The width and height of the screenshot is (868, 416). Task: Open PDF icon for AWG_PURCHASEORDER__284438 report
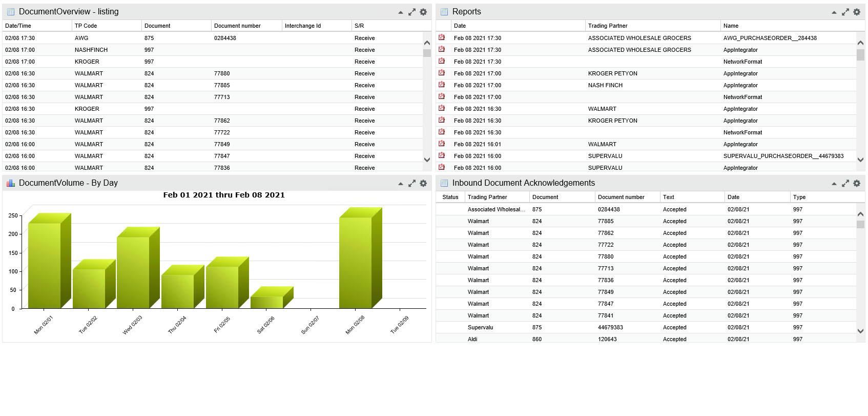pos(442,37)
